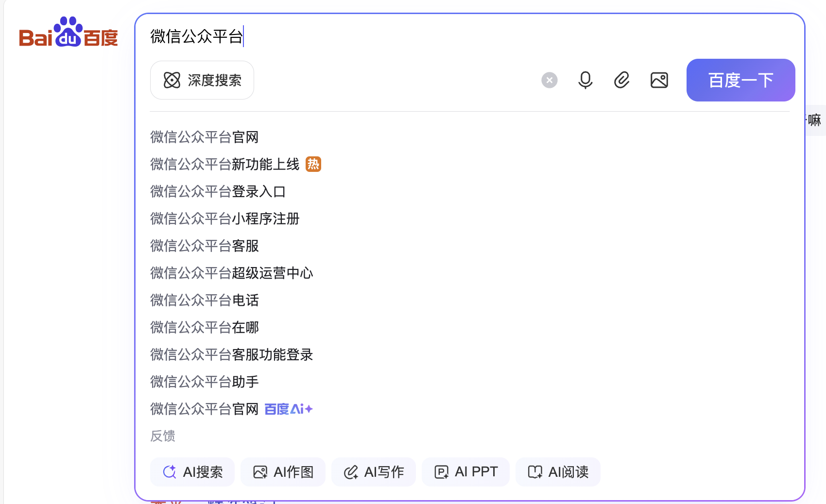Open image search with the picture icon
The height and width of the screenshot is (504, 826).
click(659, 80)
